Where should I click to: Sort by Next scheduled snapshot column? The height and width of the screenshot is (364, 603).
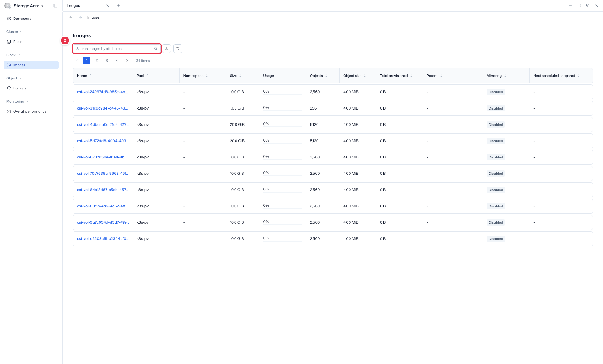tap(579, 76)
